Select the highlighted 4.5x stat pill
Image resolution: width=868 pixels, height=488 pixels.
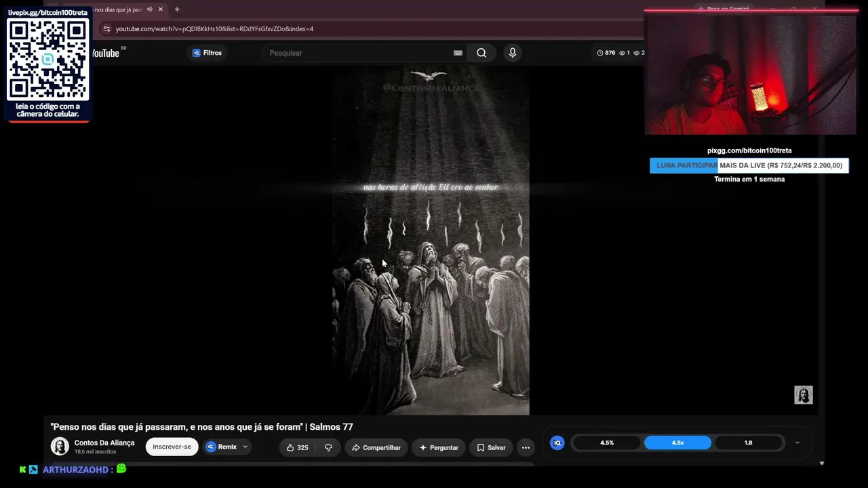pyautogui.click(x=677, y=443)
